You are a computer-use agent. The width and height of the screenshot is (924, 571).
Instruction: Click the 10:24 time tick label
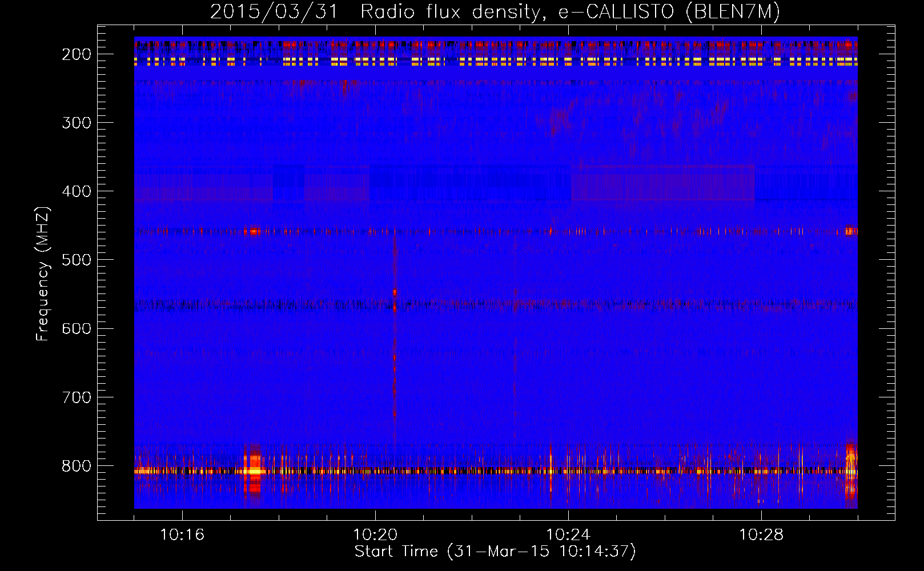568,535
